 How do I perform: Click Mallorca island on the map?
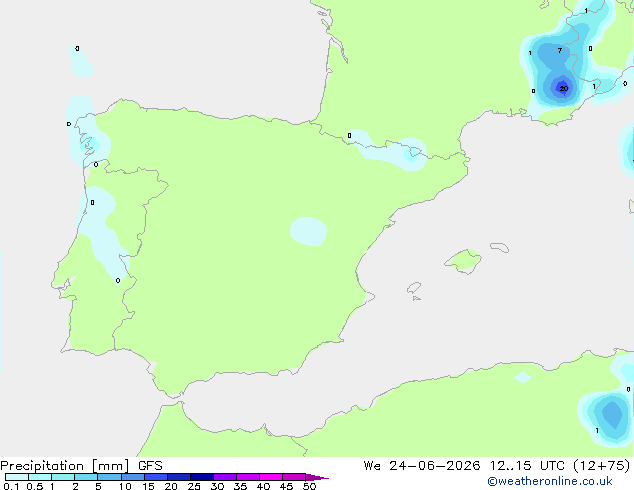463,261
